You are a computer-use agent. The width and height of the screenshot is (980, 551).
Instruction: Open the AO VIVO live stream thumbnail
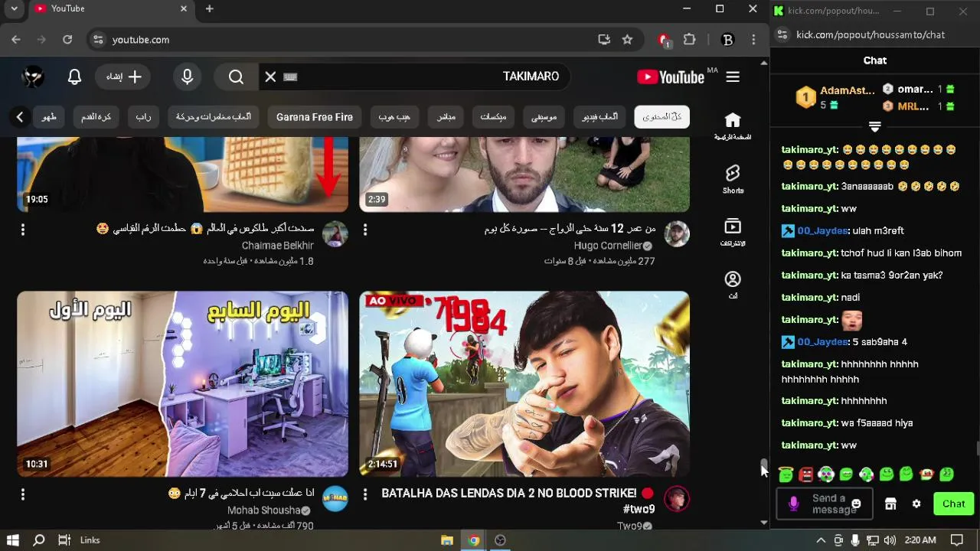(x=524, y=383)
